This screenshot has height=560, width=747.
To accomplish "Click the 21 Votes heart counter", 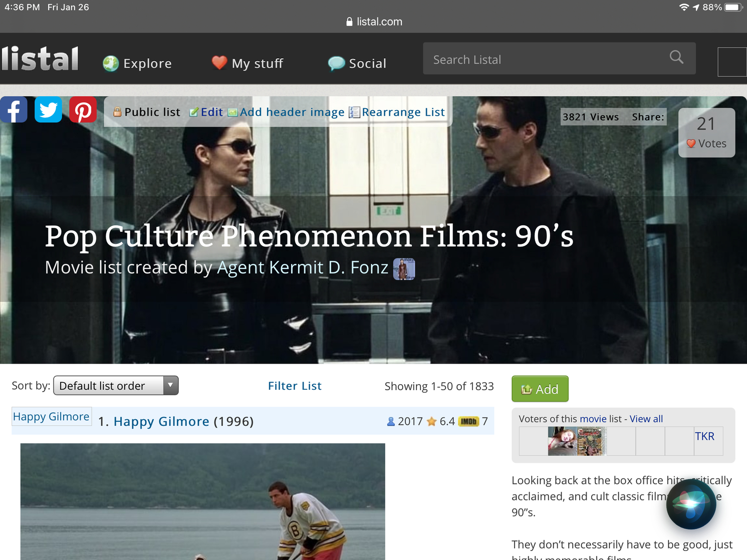I will [x=706, y=133].
